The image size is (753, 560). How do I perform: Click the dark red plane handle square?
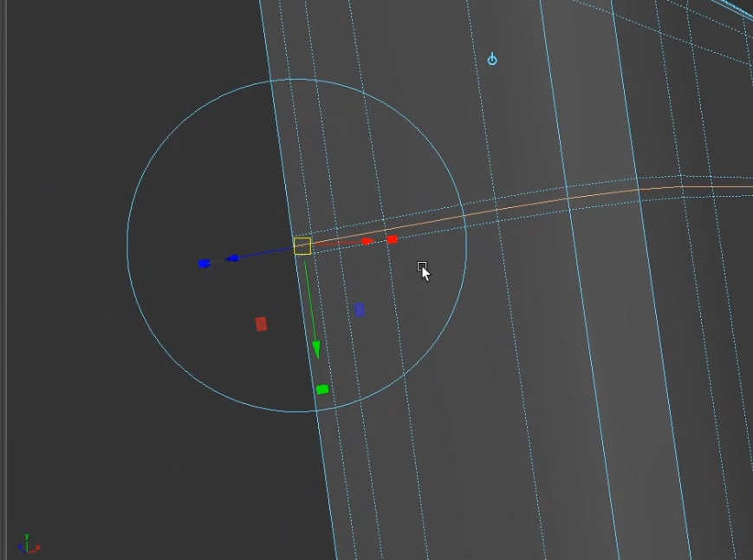pos(261,323)
